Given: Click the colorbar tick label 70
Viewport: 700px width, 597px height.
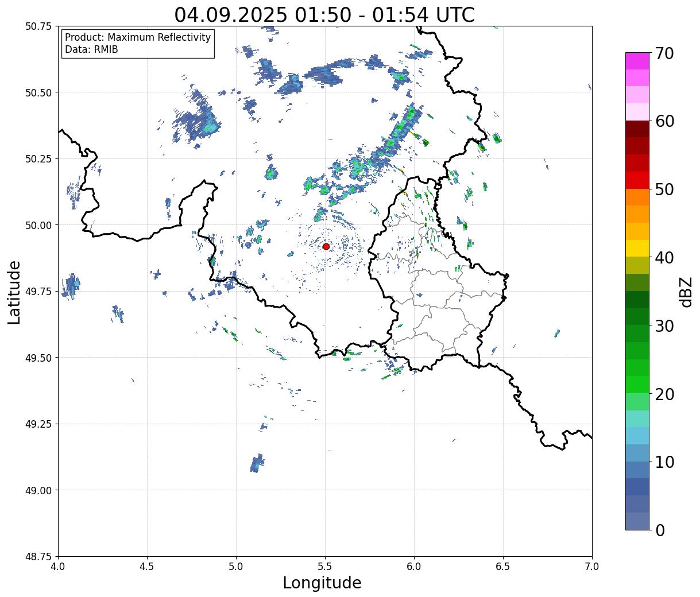Looking at the screenshot, I should pyautogui.click(x=664, y=53).
